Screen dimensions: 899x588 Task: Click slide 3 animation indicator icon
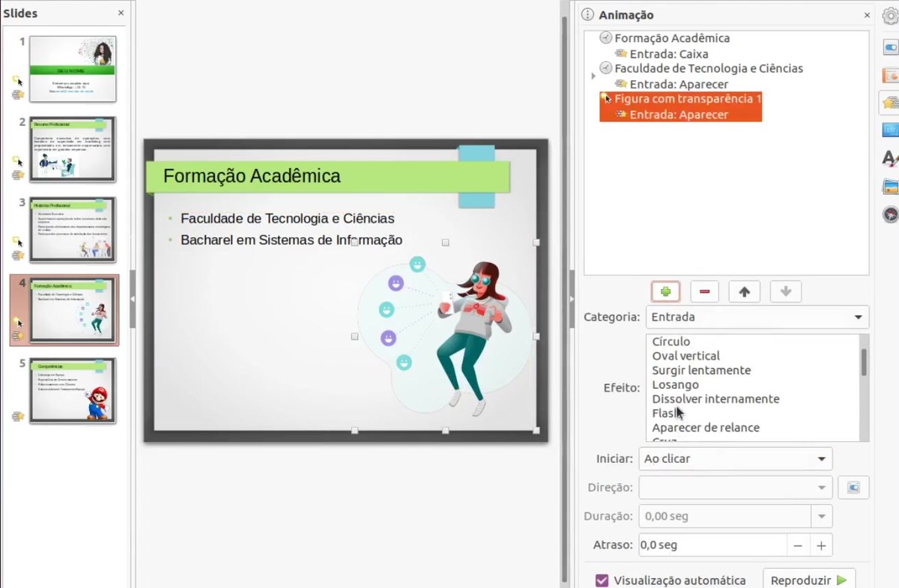pyautogui.click(x=17, y=255)
